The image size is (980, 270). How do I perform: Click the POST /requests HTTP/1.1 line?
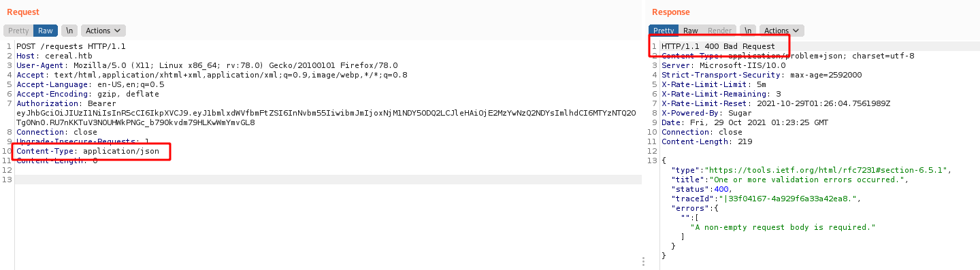click(x=71, y=46)
